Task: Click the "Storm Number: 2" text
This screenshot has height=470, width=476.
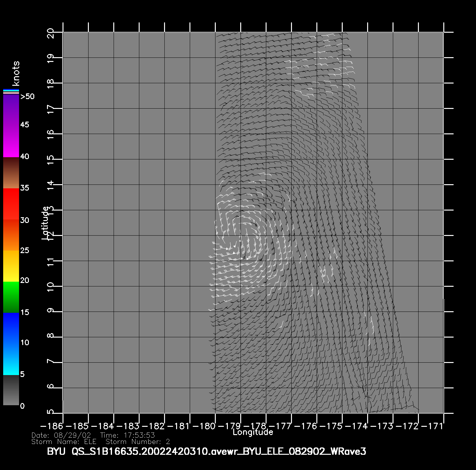Action: coord(138,442)
